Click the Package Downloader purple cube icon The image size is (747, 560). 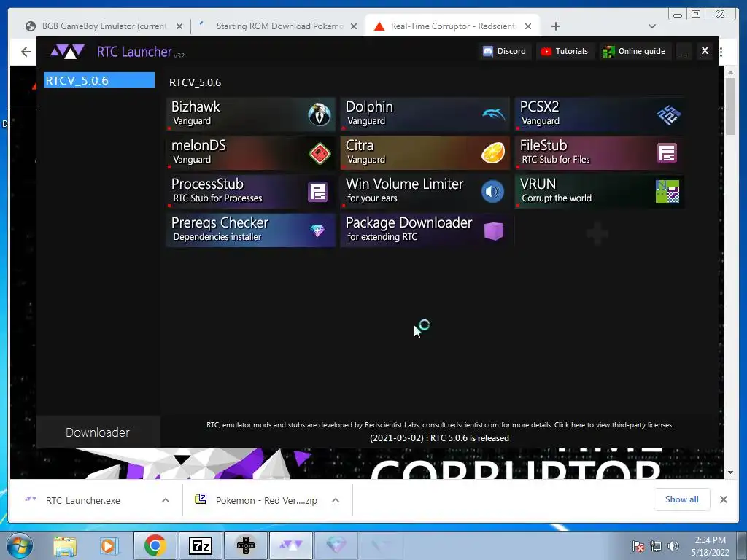(x=494, y=231)
